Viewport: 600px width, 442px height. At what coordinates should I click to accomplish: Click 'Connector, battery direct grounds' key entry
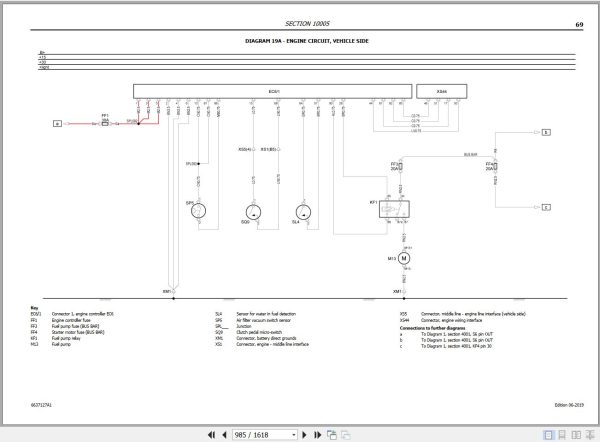point(266,338)
